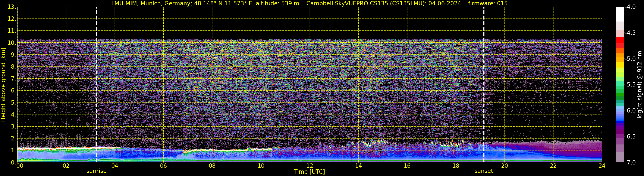644x176 pixels.
Task: Click the 04 hour tick label
Action: point(115,166)
